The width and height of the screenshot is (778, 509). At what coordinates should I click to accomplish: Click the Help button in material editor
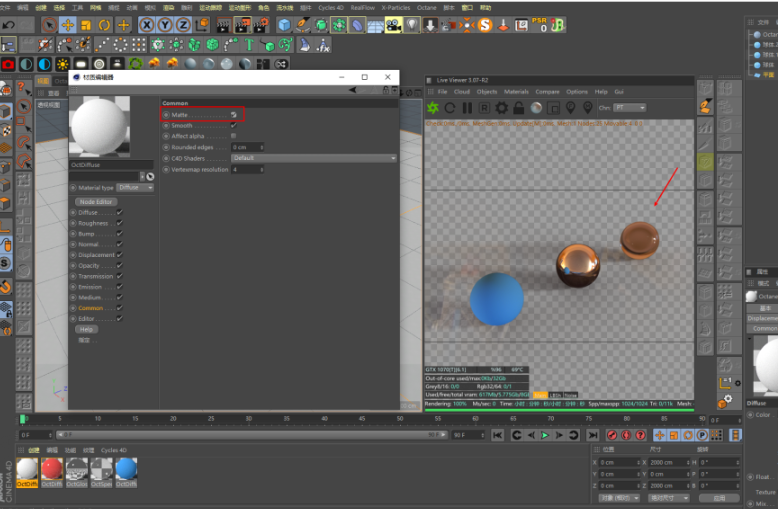[x=87, y=329]
